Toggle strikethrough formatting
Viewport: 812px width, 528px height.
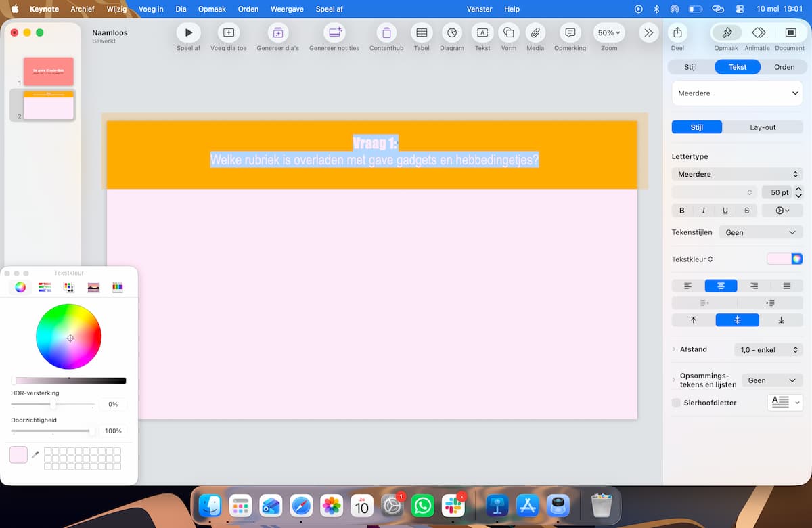(747, 211)
